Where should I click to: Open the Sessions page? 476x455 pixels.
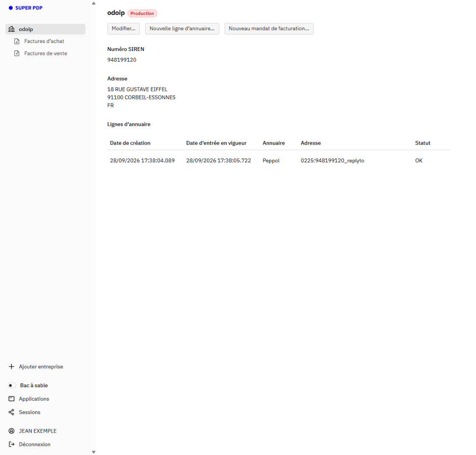29,412
